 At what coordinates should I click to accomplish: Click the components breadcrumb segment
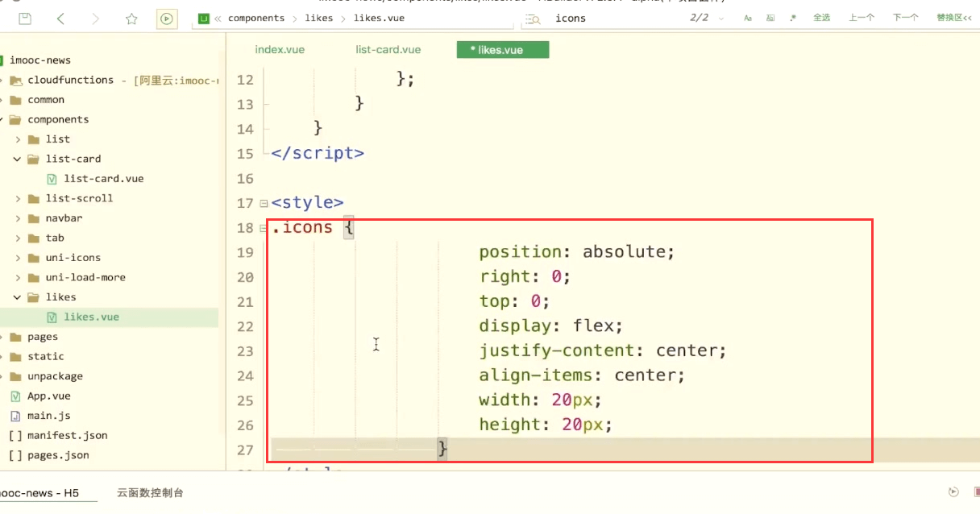pyautogui.click(x=256, y=18)
